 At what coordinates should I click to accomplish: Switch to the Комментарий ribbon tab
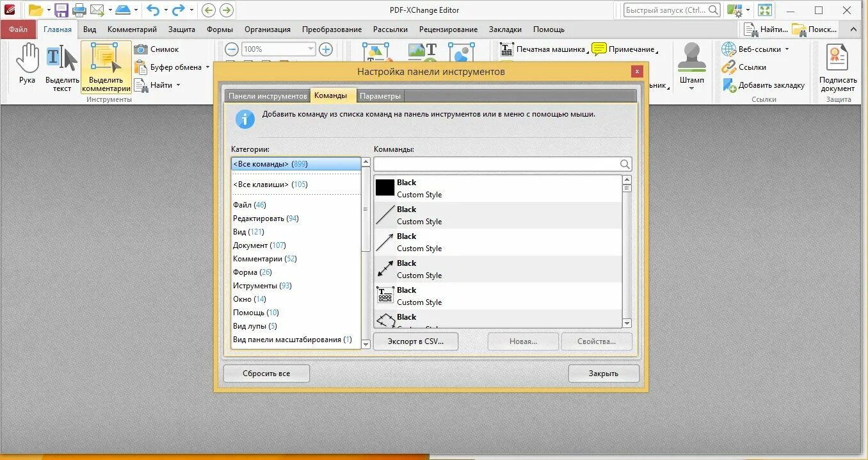(x=132, y=29)
